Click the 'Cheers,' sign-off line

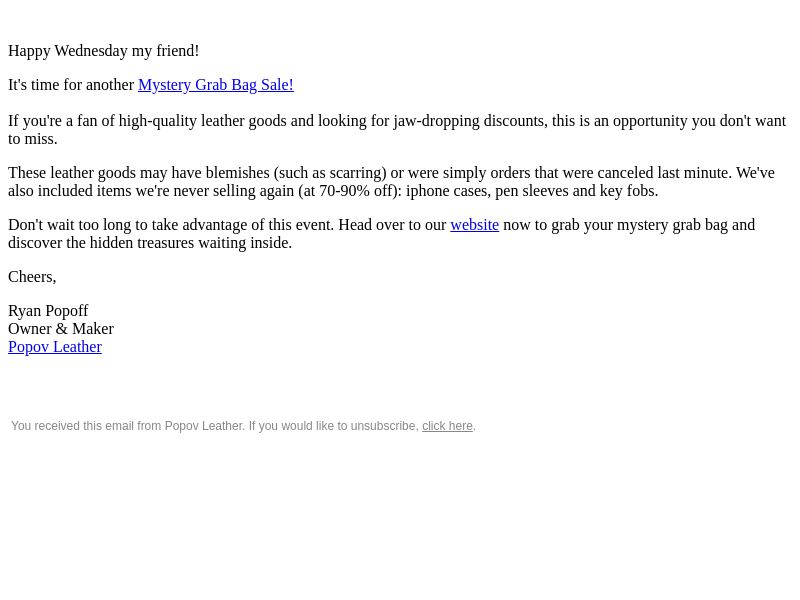(x=32, y=277)
